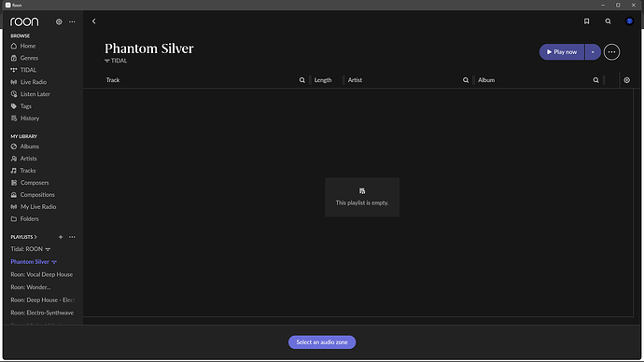Expand the Playlists section header
The height and width of the screenshot is (362, 644).
24,237
